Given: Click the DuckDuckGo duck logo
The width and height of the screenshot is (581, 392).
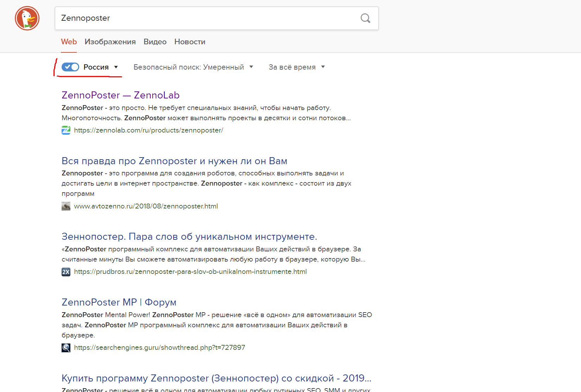Looking at the screenshot, I should pos(27,18).
